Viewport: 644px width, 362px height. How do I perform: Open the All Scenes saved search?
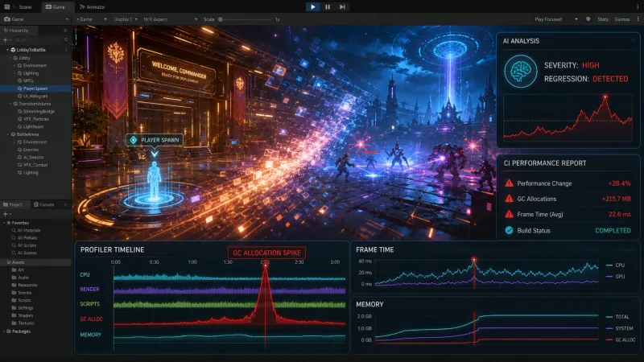[24, 253]
